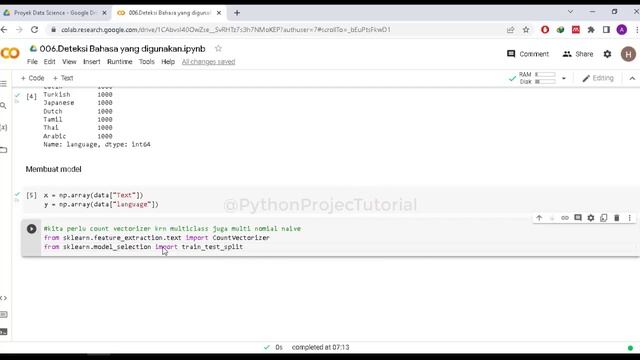Click 'Name: language, dtype: int64' output
640x360 pixels.
pos(97,144)
